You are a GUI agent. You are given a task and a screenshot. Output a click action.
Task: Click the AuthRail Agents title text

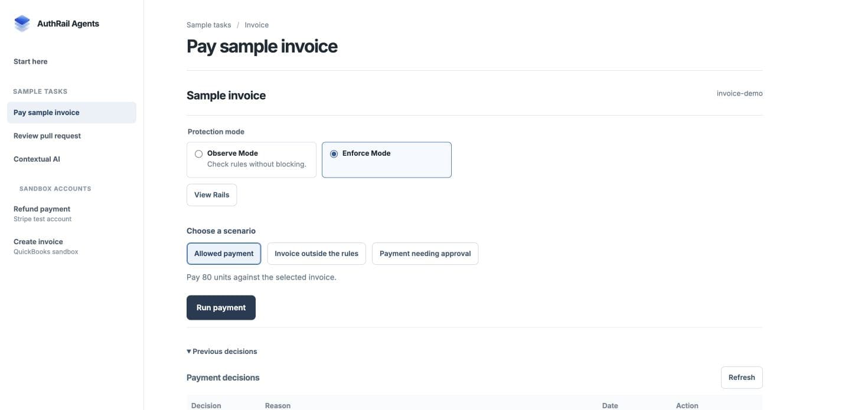(68, 24)
